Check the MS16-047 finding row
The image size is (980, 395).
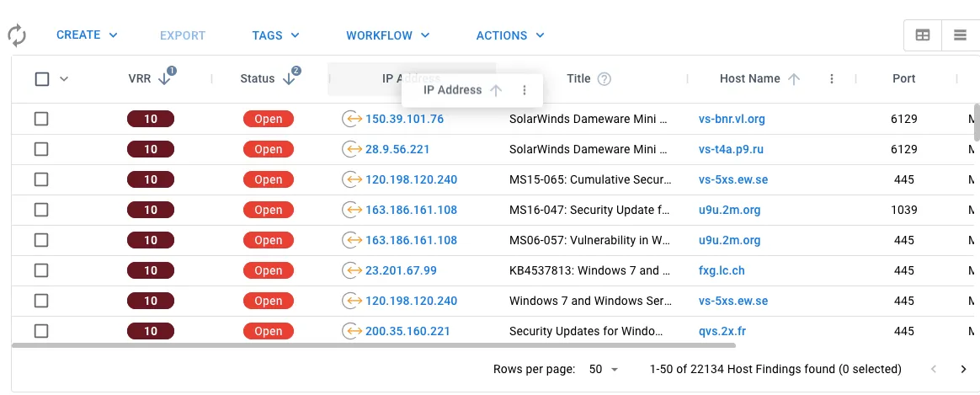41,210
